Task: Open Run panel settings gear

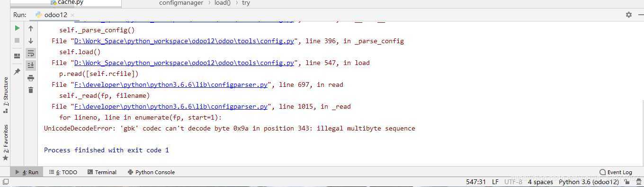Action: (629, 15)
